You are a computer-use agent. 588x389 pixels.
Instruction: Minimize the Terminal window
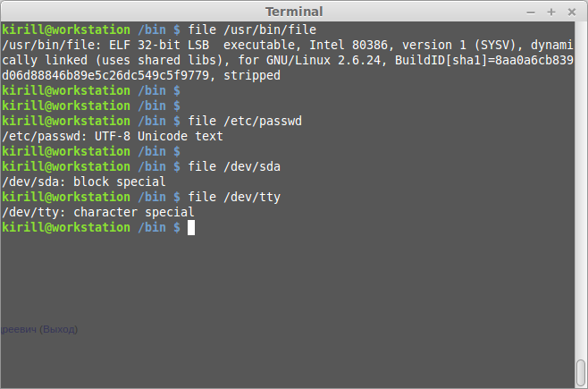click(x=530, y=11)
